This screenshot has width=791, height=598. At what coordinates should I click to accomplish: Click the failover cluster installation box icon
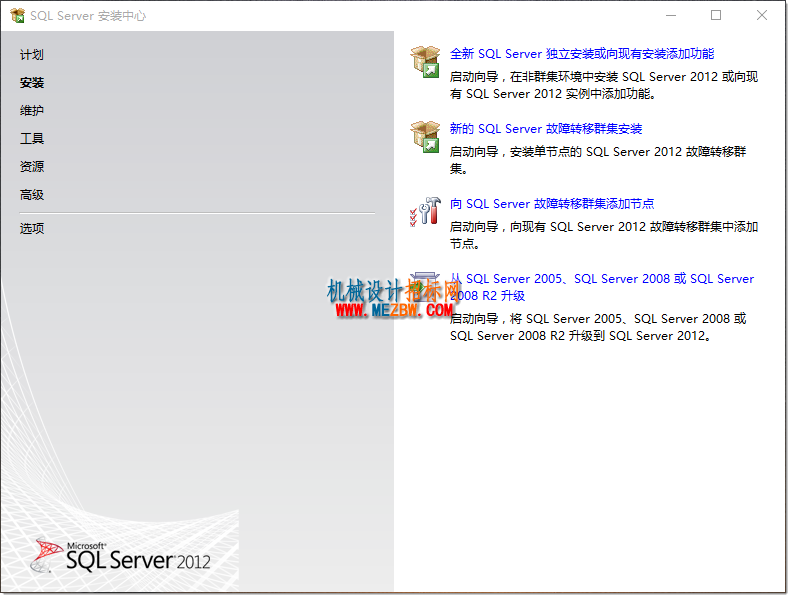[x=425, y=137]
